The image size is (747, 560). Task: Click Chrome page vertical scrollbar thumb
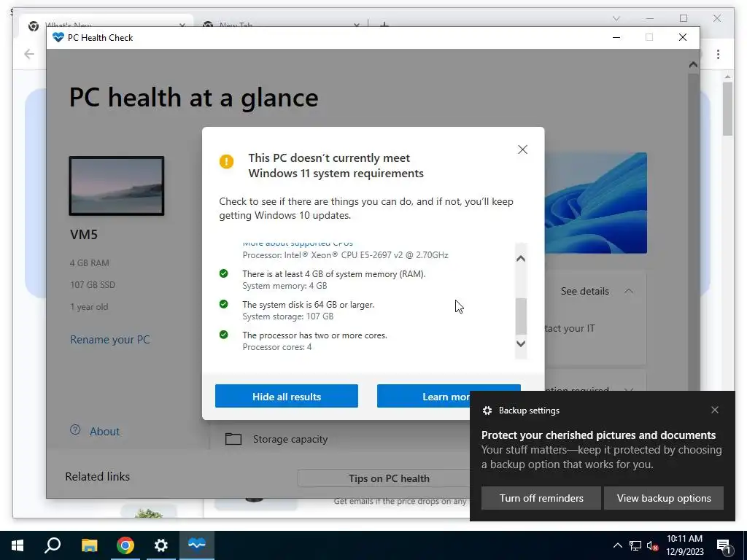(727, 109)
